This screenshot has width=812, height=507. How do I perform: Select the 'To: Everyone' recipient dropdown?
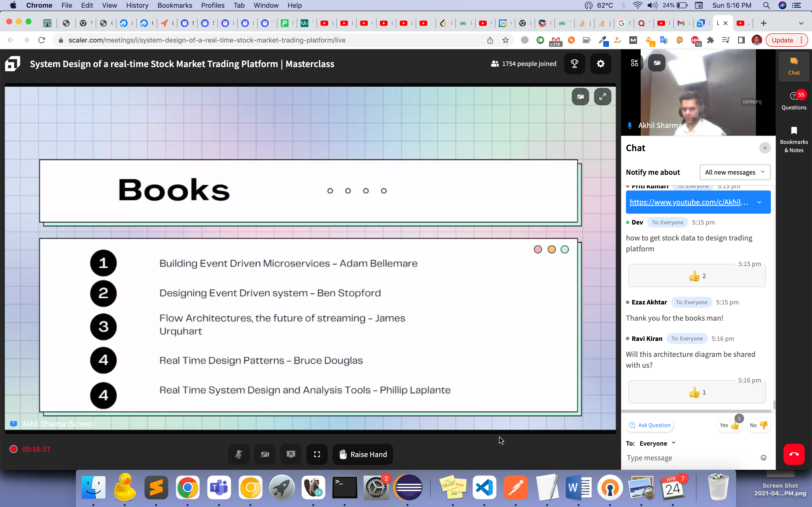[x=651, y=443]
